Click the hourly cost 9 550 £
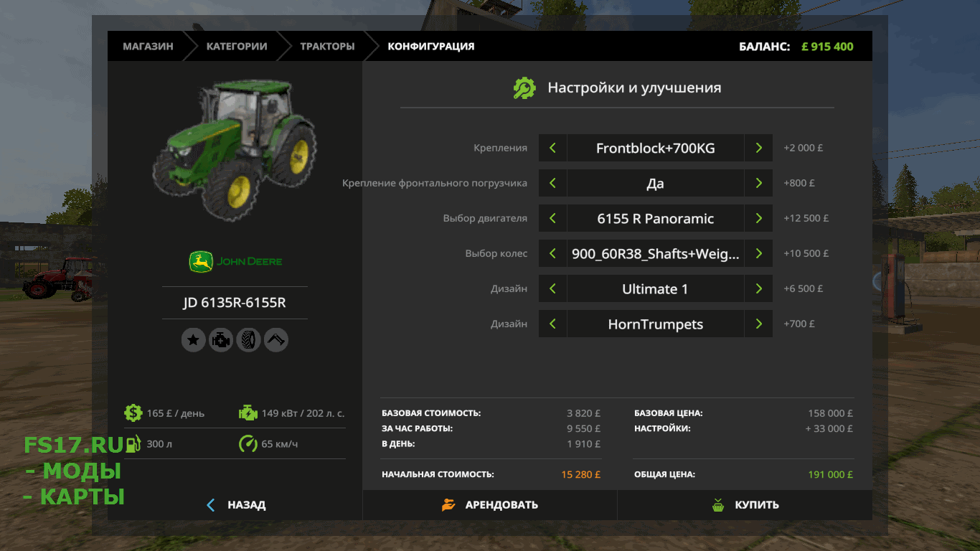The width and height of the screenshot is (980, 551). (583, 428)
